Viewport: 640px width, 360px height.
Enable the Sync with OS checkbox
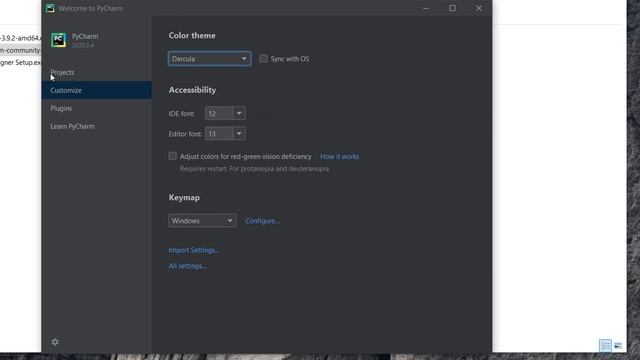(x=263, y=59)
